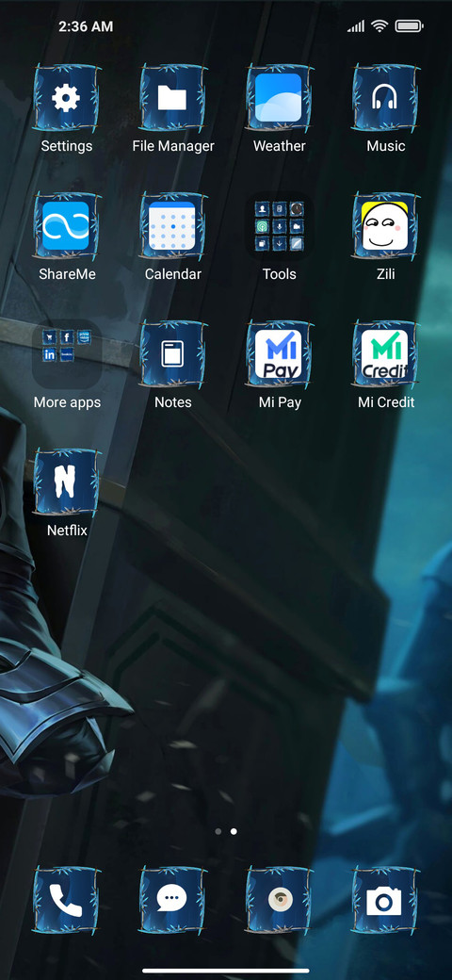The height and width of the screenshot is (980, 452).
Task: Launch File Manager
Action: point(173,98)
